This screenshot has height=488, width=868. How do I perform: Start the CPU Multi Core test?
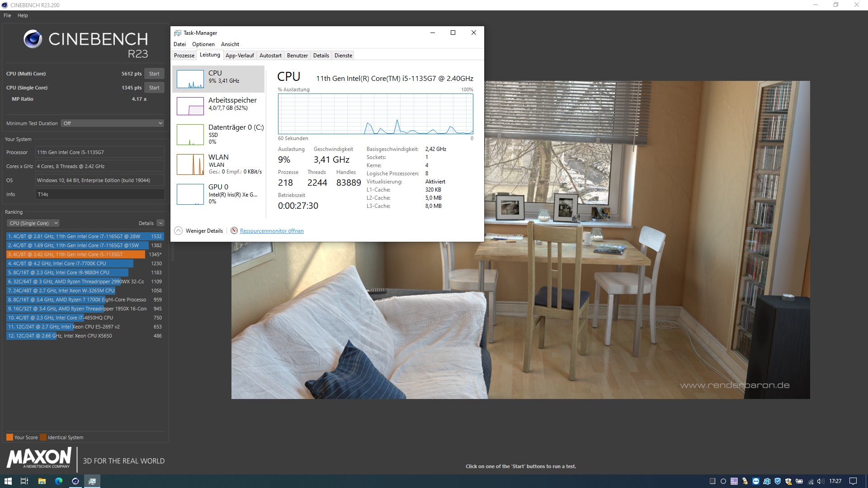pyautogui.click(x=154, y=74)
